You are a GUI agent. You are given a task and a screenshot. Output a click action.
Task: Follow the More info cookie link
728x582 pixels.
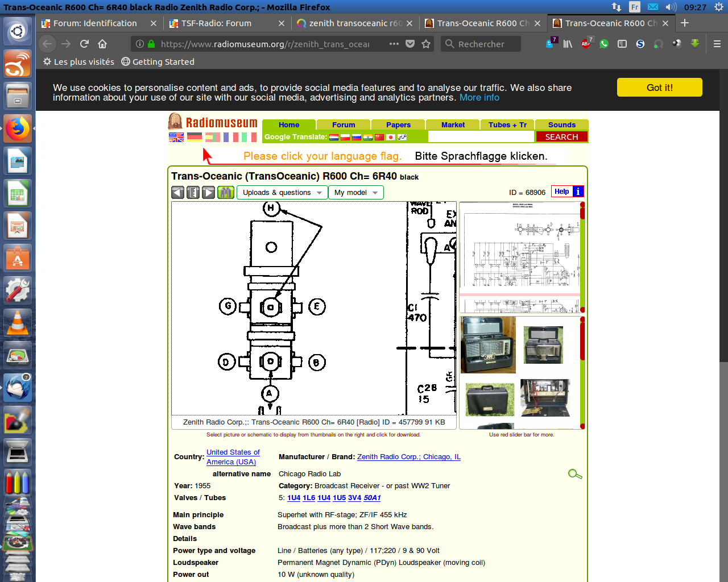click(479, 98)
